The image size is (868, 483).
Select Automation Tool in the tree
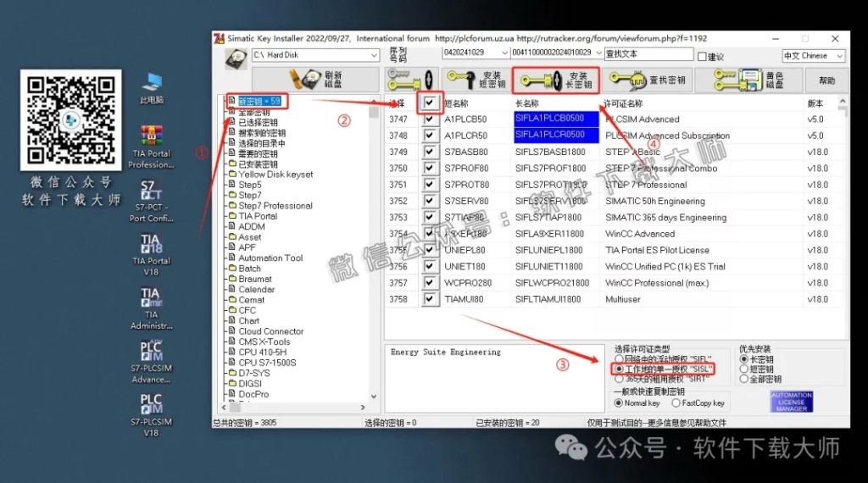pyautogui.click(x=270, y=258)
